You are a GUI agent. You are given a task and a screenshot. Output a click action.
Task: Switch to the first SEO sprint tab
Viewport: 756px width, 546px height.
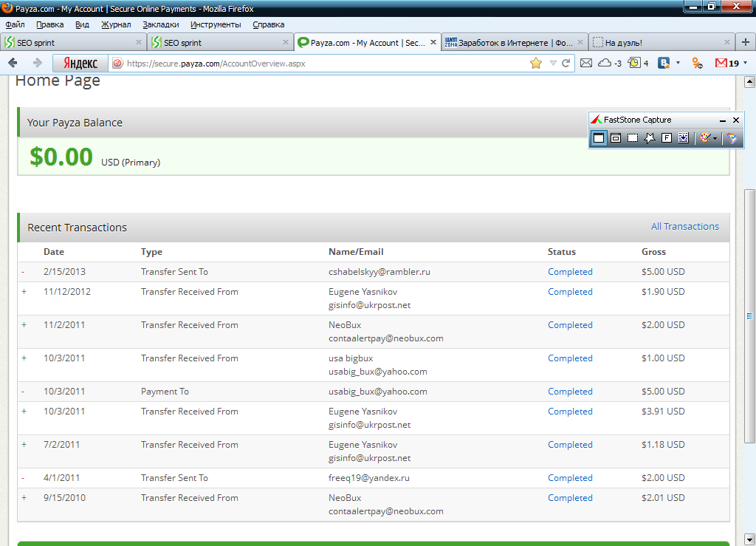(74, 42)
